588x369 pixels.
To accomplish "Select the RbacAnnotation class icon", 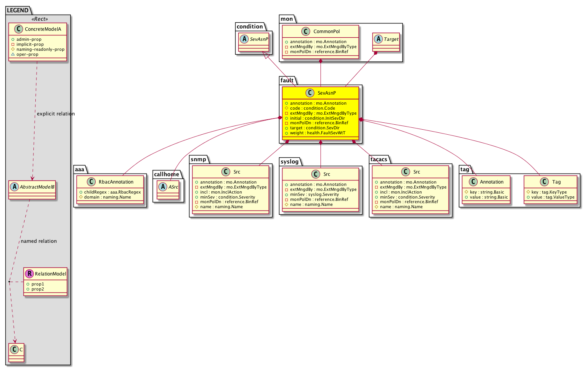I will (91, 182).
